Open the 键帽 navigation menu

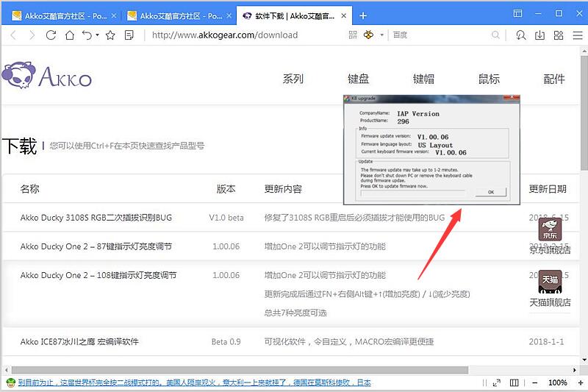click(x=423, y=79)
